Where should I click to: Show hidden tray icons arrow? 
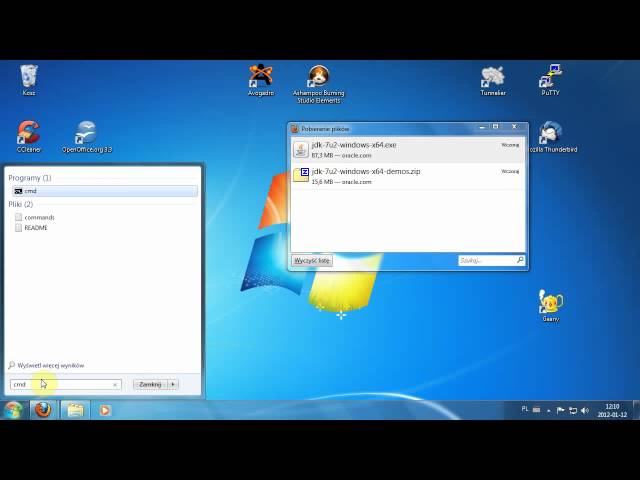tap(549, 411)
